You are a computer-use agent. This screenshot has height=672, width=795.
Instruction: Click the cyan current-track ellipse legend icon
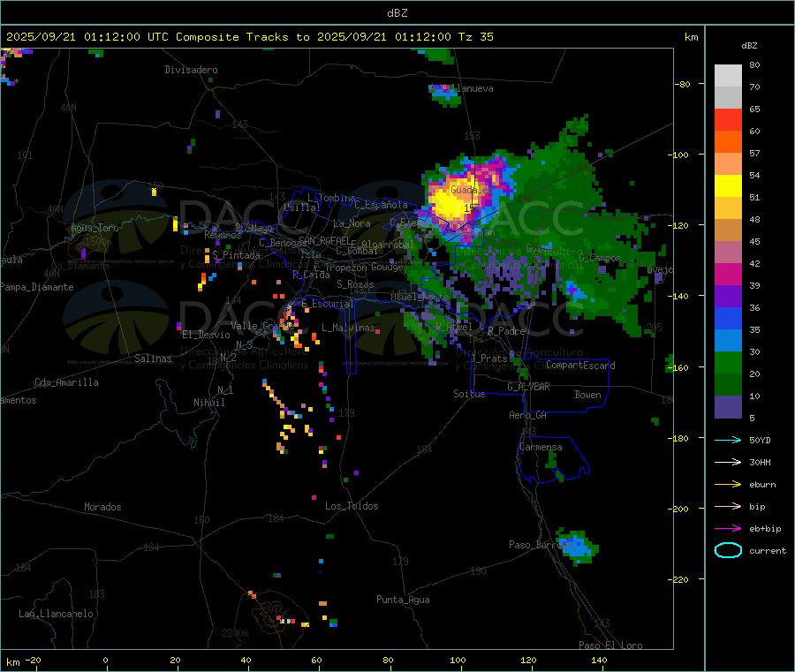728,550
